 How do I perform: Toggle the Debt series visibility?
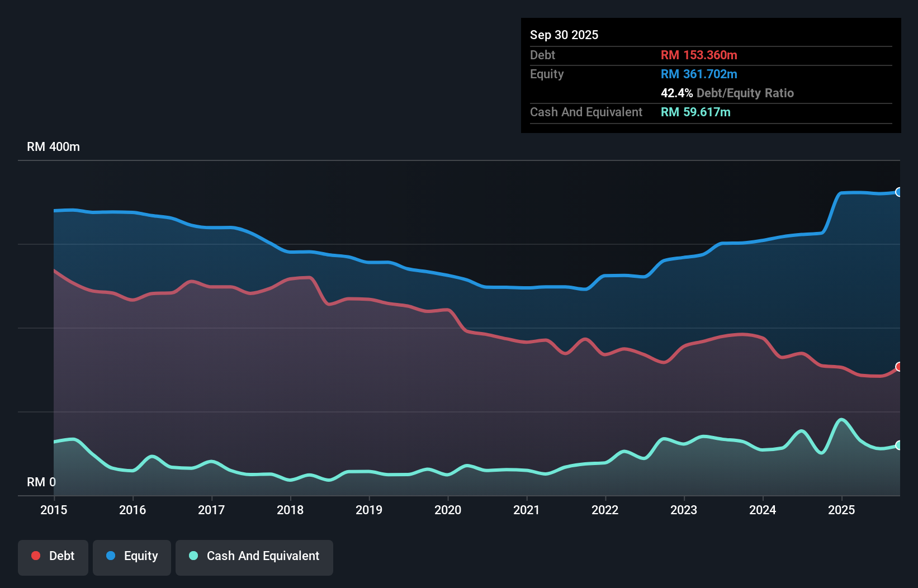point(53,557)
